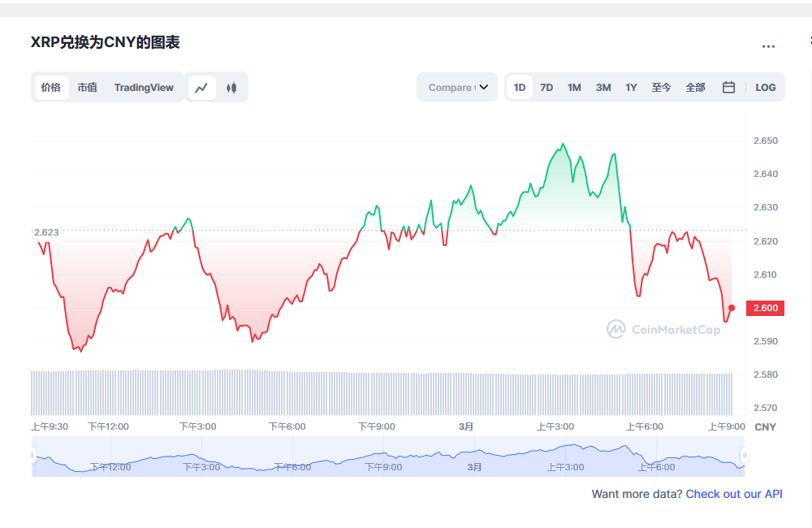Toggle LOG scale on chart
Viewport: 812px width, 528px height.
(x=765, y=87)
